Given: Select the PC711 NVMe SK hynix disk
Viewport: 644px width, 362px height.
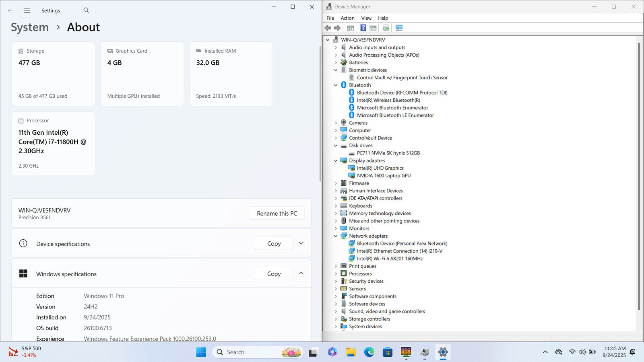Looking at the screenshot, I should click(388, 153).
